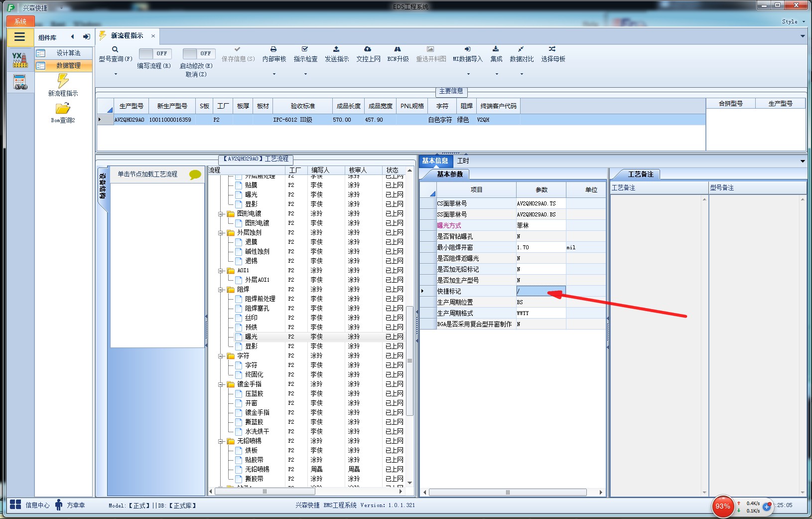The height and width of the screenshot is (519, 812).
Task: Click the 验收标准 column header
Action: pyautogui.click(x=303, y=106)
